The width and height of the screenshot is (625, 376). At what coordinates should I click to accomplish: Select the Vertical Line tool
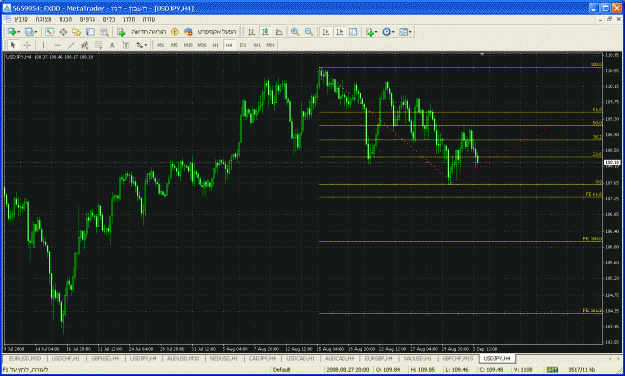(43, 45)
